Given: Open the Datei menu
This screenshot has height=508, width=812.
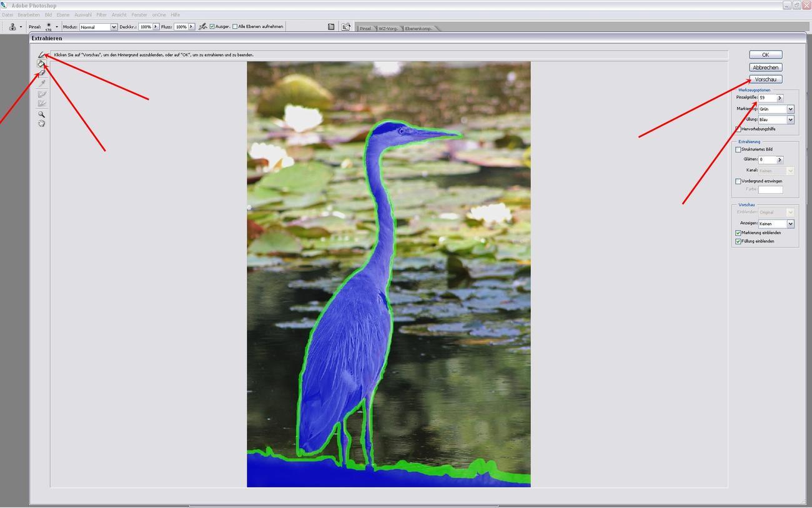Looking at the screenshot, I should (x=7, y=15).
